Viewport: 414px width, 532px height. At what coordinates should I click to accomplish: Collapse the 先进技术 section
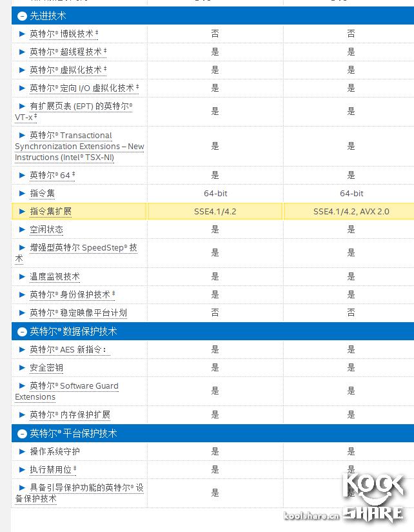click(22, 16)
